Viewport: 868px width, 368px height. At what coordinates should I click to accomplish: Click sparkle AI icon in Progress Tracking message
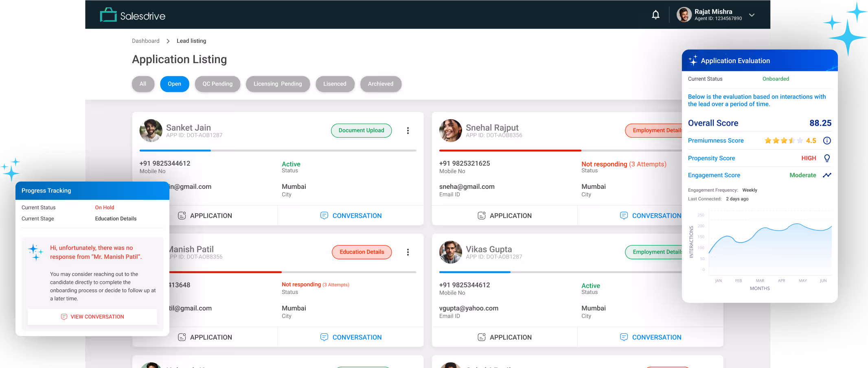point(35,252)
